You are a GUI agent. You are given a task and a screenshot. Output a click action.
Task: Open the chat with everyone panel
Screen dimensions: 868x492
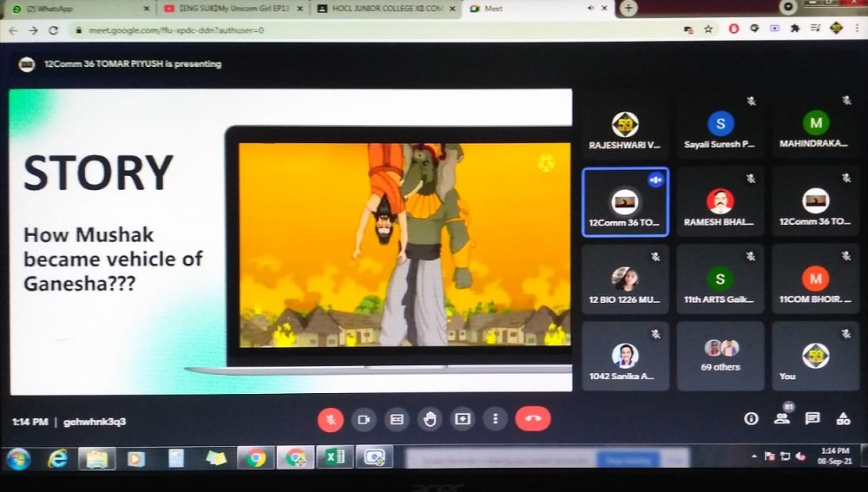812,418
